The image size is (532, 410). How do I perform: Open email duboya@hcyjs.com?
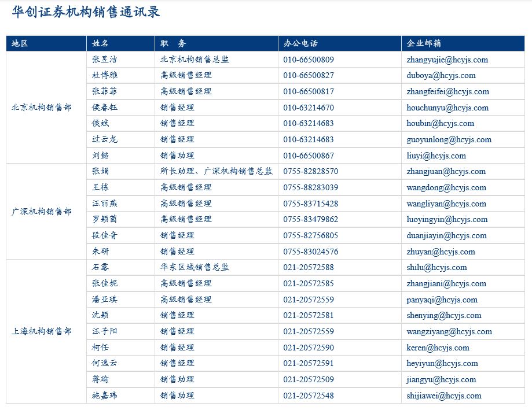(441, 76)
